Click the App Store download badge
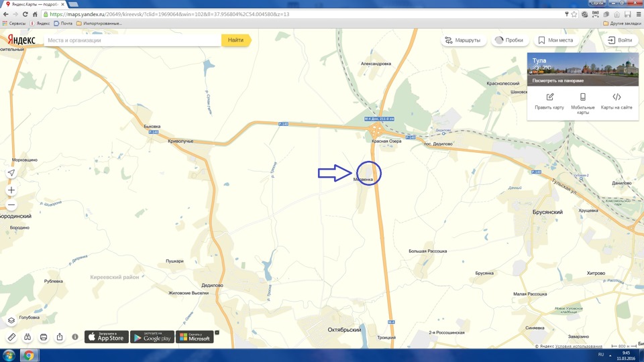The width and height of the screenshot is (644, 362). click(107, 337)
